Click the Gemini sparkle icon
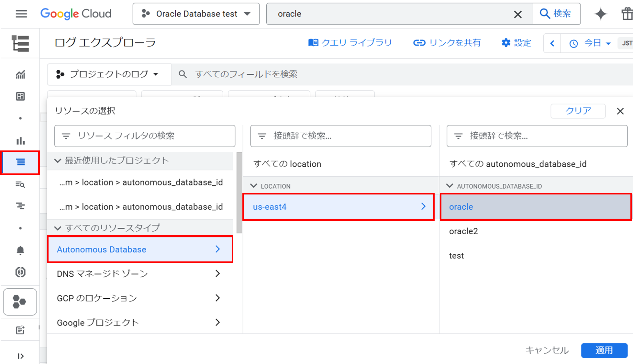 click(601, 14)
